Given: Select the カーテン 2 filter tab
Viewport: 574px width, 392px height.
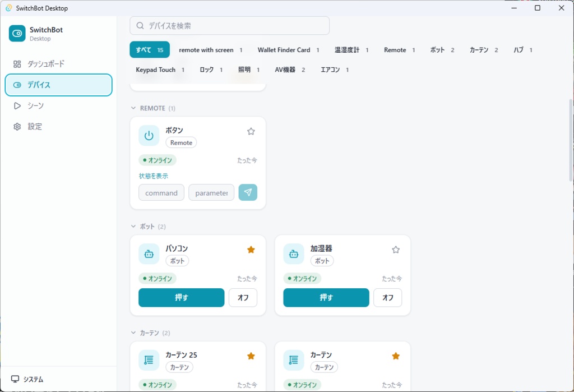Looking at the screenshot, I should coord(484,50).
